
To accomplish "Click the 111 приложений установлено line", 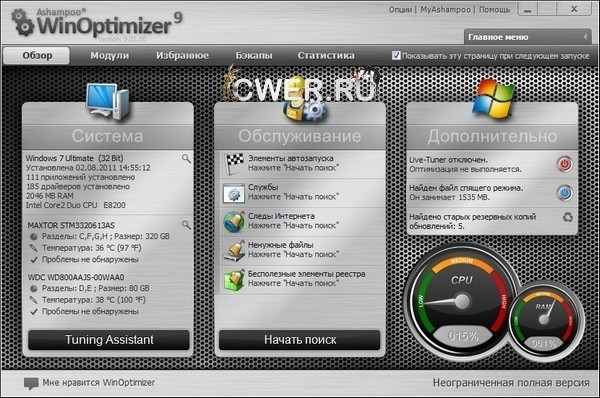I will click(x=80, y=177).
